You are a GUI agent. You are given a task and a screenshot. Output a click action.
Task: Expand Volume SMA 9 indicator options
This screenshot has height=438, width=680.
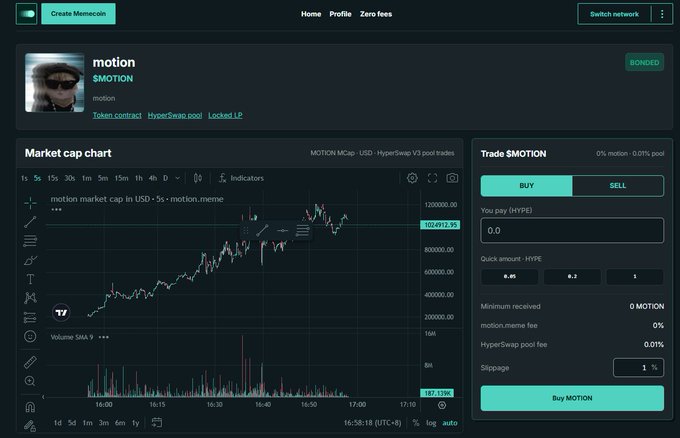(104, 337)
